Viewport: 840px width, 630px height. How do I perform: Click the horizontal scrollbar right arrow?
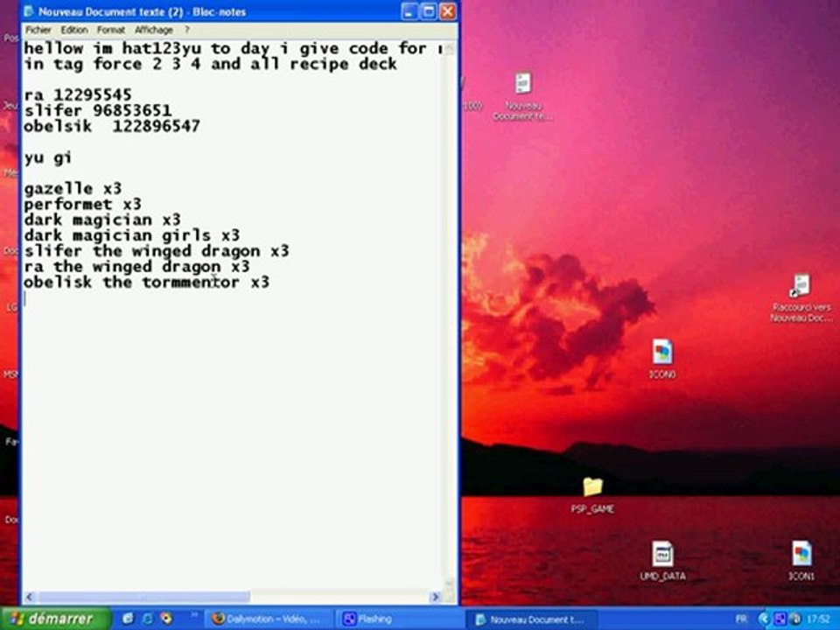[436, 597]
